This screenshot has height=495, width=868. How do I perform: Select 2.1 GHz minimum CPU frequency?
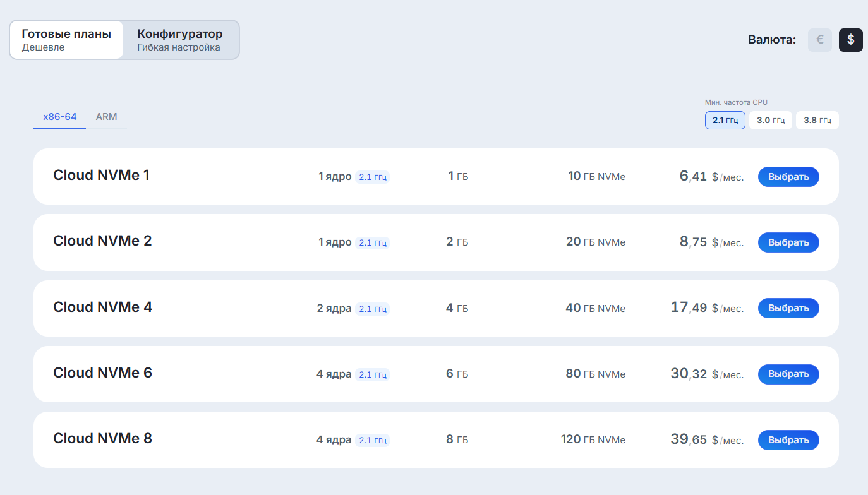[x=725, y=120]
